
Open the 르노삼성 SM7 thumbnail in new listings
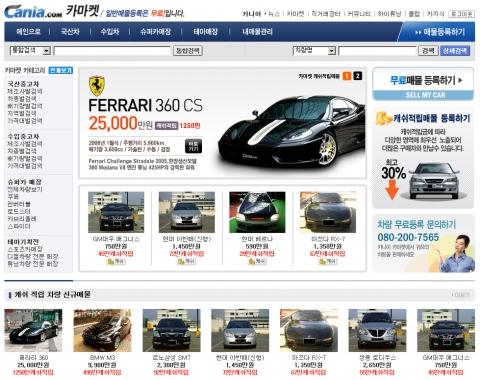click(x=172, y=330)
